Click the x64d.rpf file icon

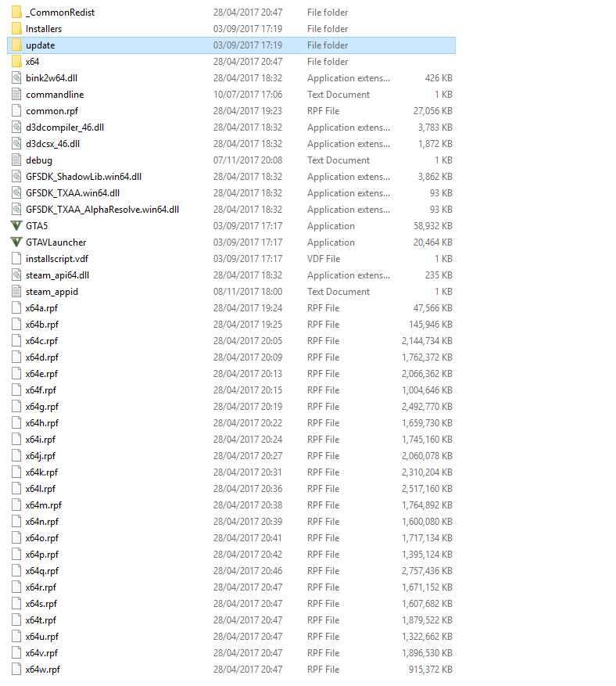click(x=16, y=357)
